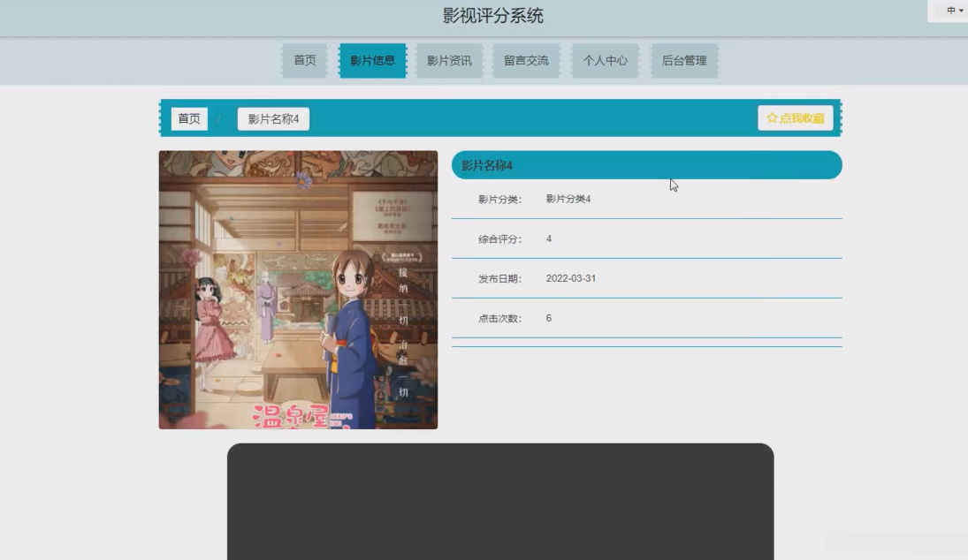968x560 pixels.
Task: Click the movie poster image
Action: point(298,290)
